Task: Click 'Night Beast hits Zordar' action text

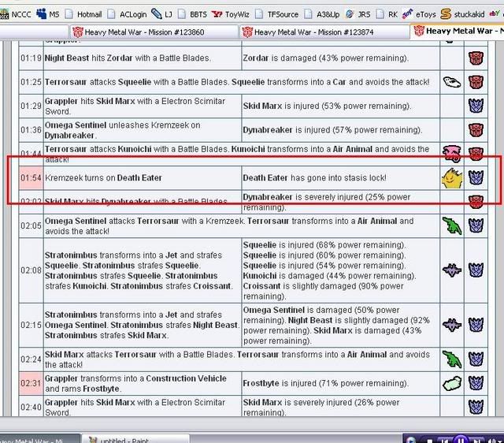Action: point(88,58)
